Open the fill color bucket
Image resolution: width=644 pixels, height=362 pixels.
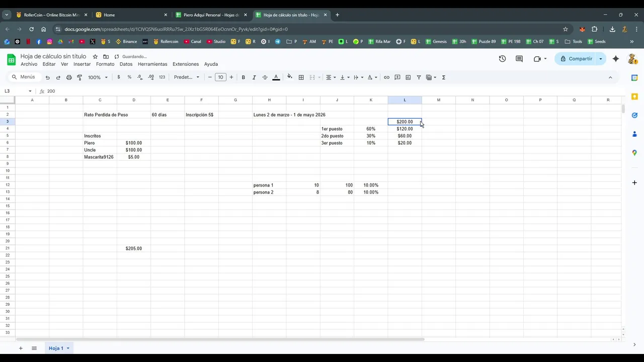pos(289,77)
